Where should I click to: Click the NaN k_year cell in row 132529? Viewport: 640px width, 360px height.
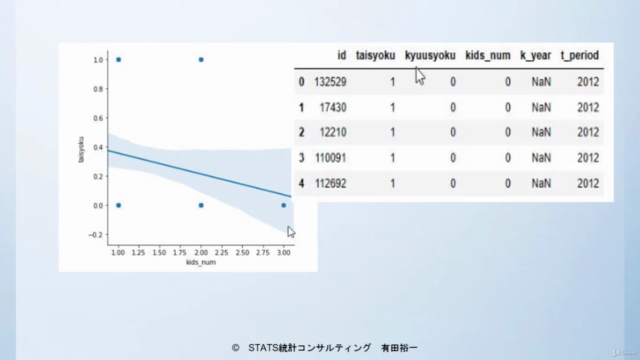coord(541,82)
